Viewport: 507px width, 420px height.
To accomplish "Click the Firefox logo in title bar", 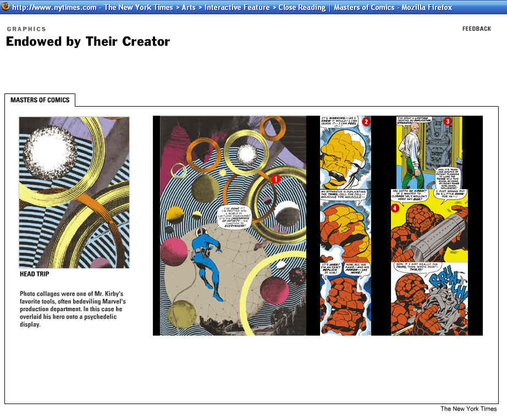I will point(5,6).
